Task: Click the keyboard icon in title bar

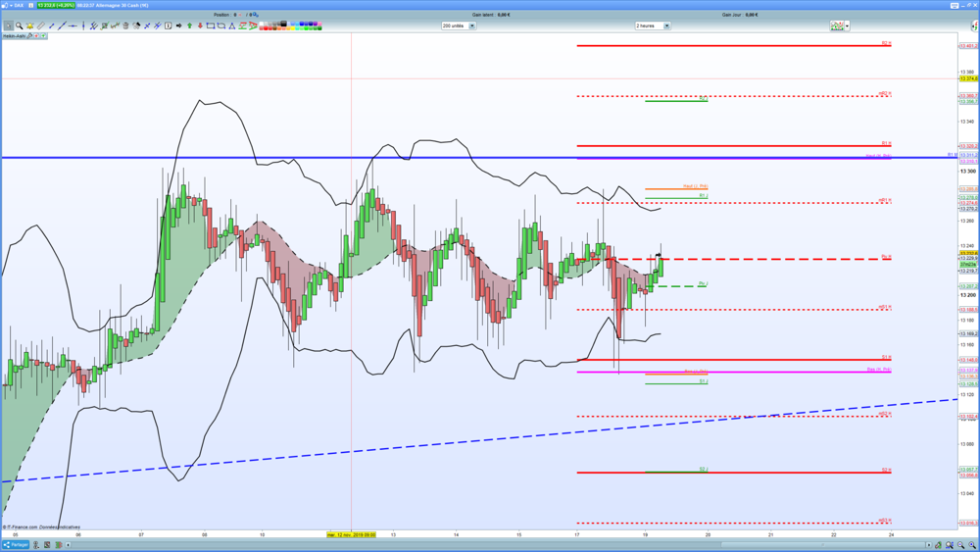Action: (955, 6)
